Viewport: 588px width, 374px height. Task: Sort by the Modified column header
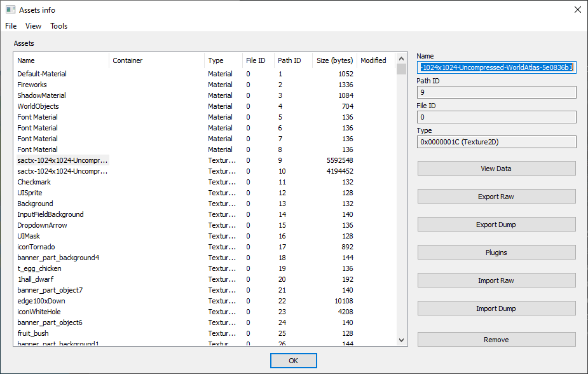pos(376,60)
